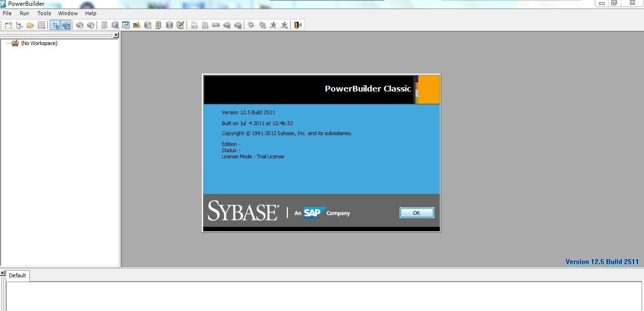The image size is (644, 311).
Task: Open the Browser toolbar icon
Action: (x=115, y=25)
